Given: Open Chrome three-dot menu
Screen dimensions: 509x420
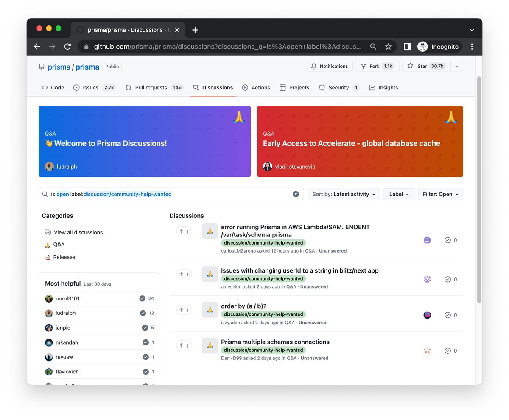Looking at the screenshot, I should coord(472,47).
